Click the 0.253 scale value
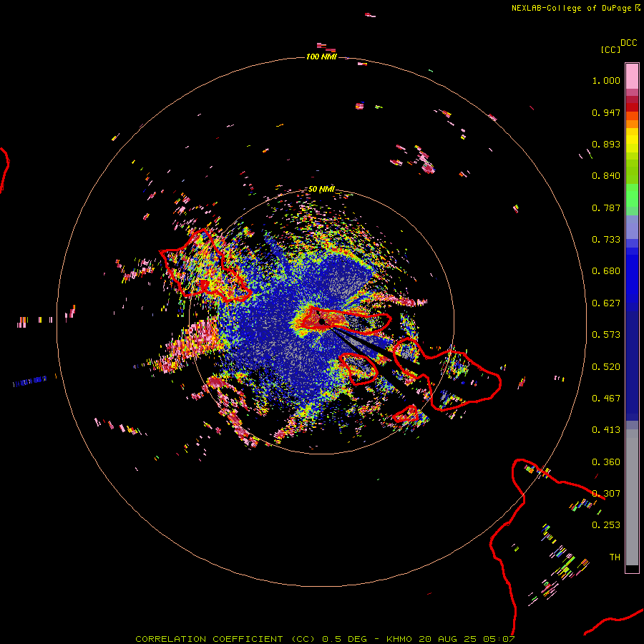 tap(606, 525)
